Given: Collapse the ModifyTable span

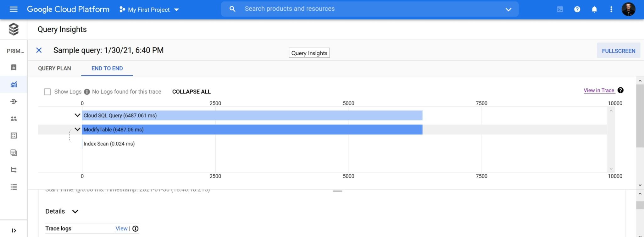Looking at the screenshot, I should pos(77,129).
